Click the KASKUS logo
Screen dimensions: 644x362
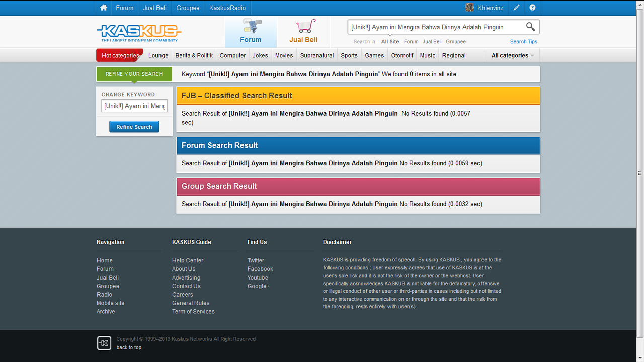pyautogui.click(x=139, y=33)
